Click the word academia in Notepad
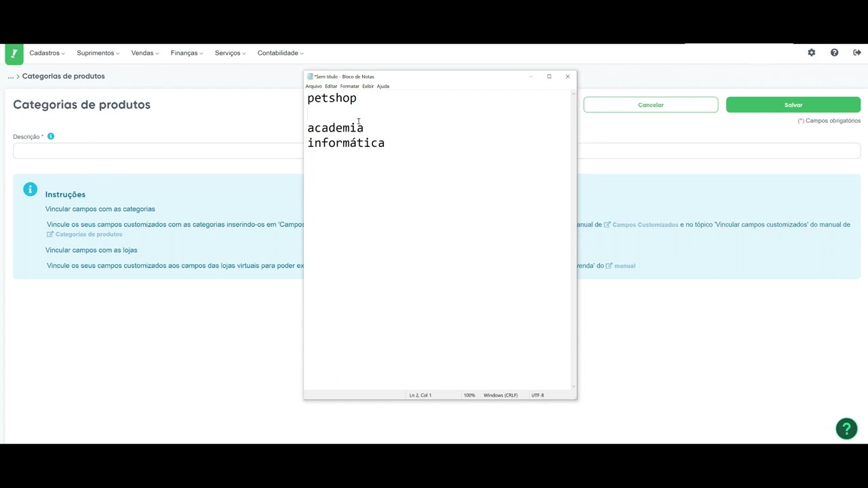 (335, 127)
